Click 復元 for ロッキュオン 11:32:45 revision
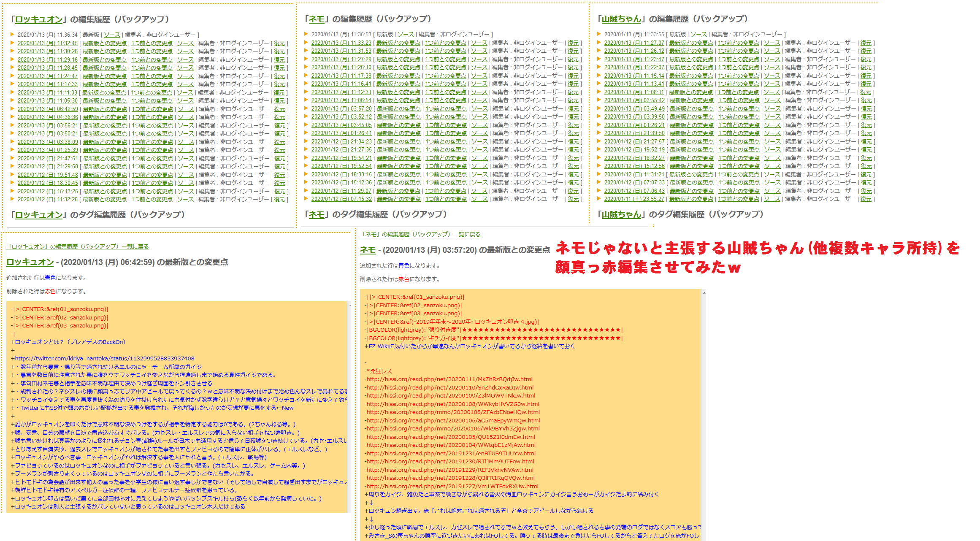 279,43
